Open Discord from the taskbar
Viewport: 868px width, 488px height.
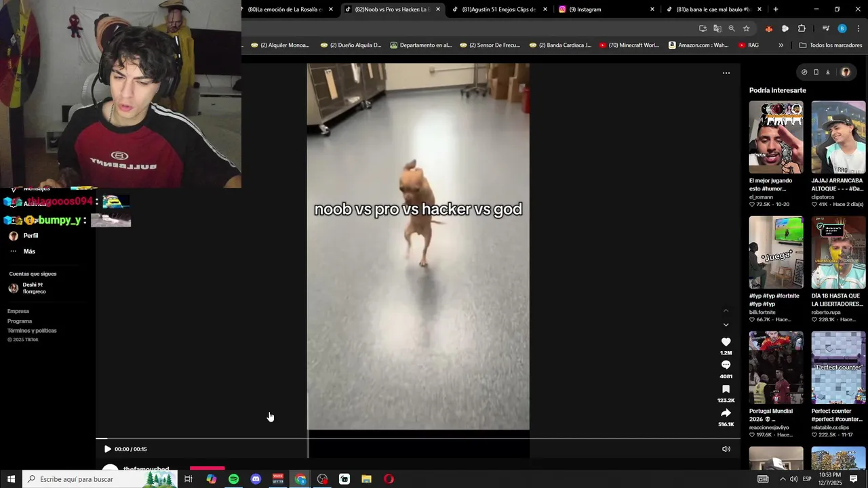click(x=256, y=479)
